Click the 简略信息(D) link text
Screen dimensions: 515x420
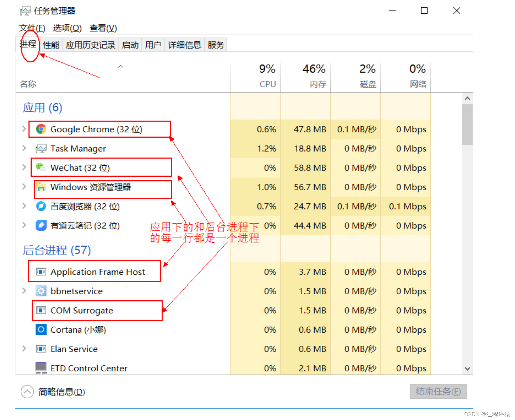(61, 392)
